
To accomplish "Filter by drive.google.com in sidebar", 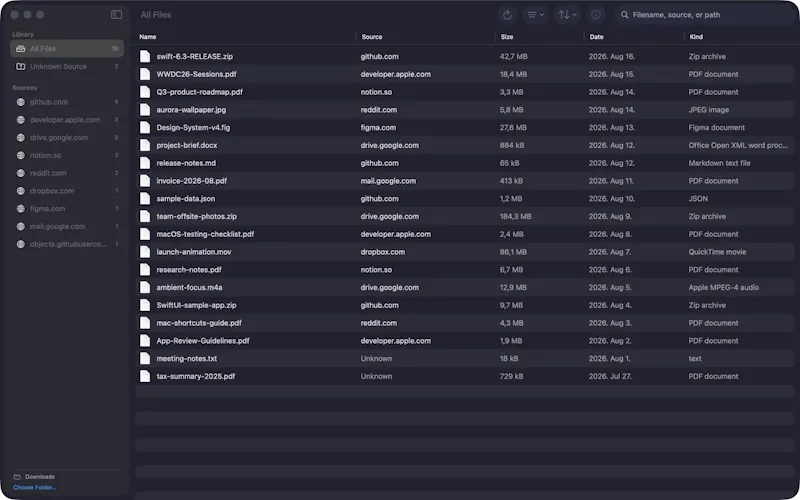I will pos(67,138).
